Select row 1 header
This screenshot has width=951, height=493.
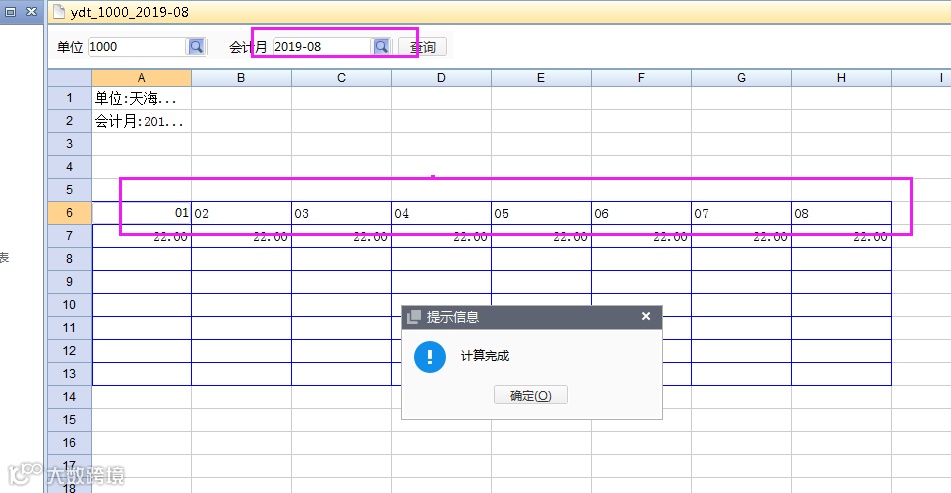70,98
